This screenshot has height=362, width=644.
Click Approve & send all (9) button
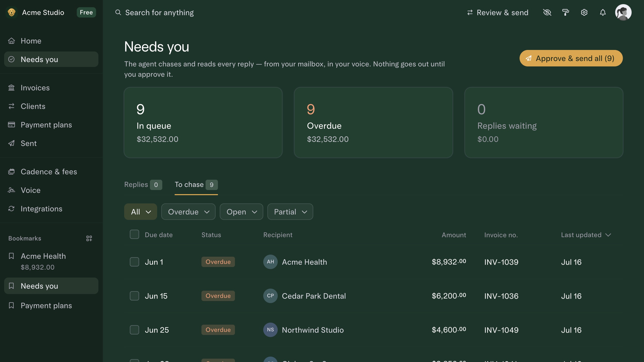click(x=571, y=58)
